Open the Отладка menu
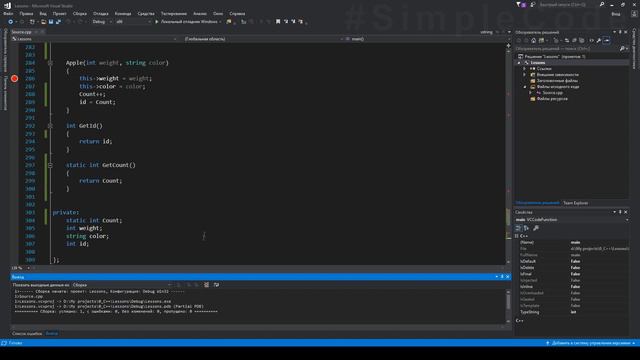This screenshot has width=640, height=360. [x=100, y=13]
